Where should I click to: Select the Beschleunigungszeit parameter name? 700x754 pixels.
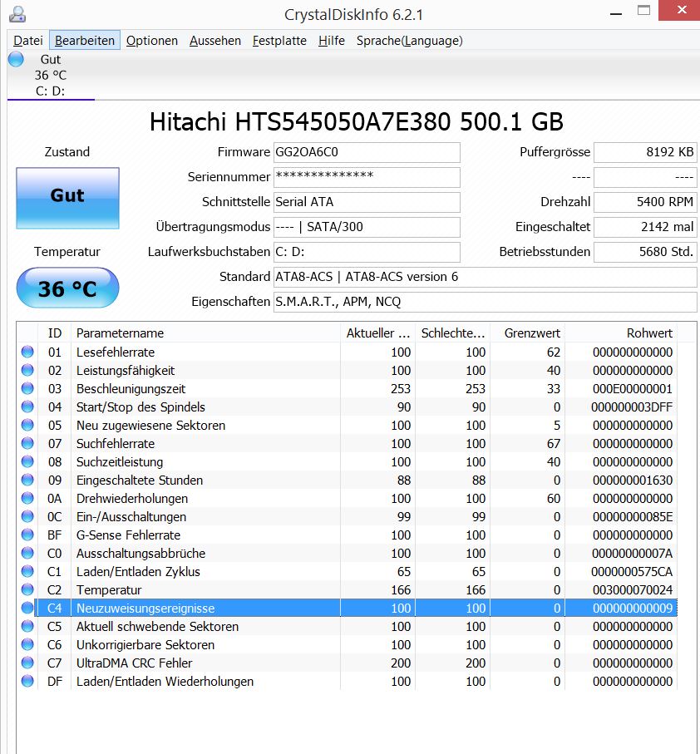click(x=131, y=388)
